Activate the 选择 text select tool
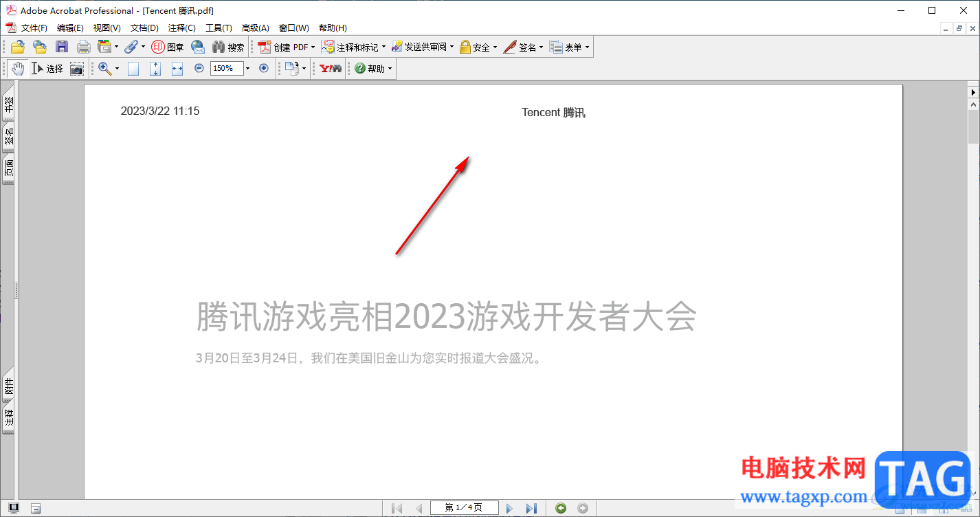The image size is (980, 517). [x=47, y=68]
